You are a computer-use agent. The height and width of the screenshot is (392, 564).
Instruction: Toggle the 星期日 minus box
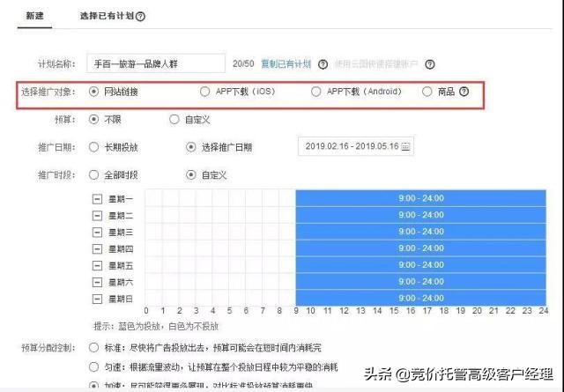(97, 299)
